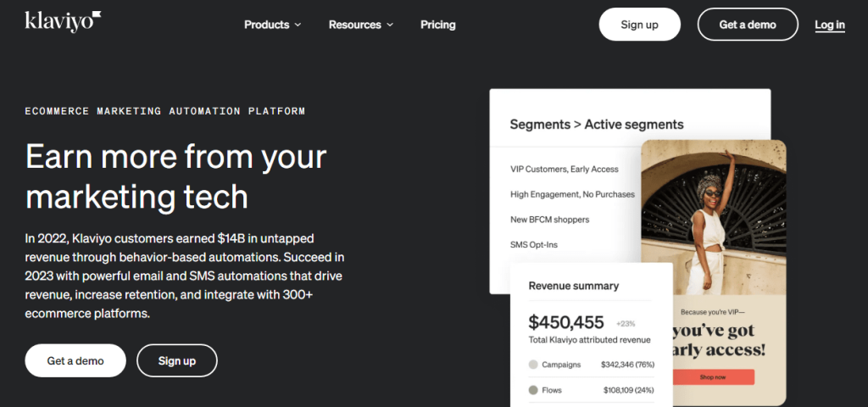Click the paragraph about $14B untapped revenue

point(185,276)
